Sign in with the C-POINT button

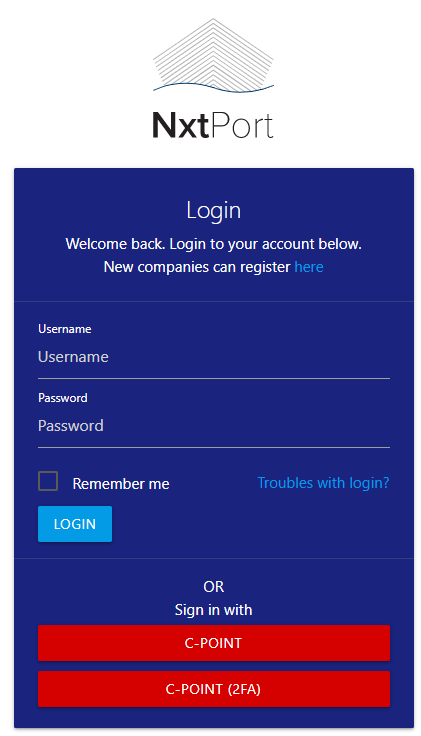pos(214,643)
